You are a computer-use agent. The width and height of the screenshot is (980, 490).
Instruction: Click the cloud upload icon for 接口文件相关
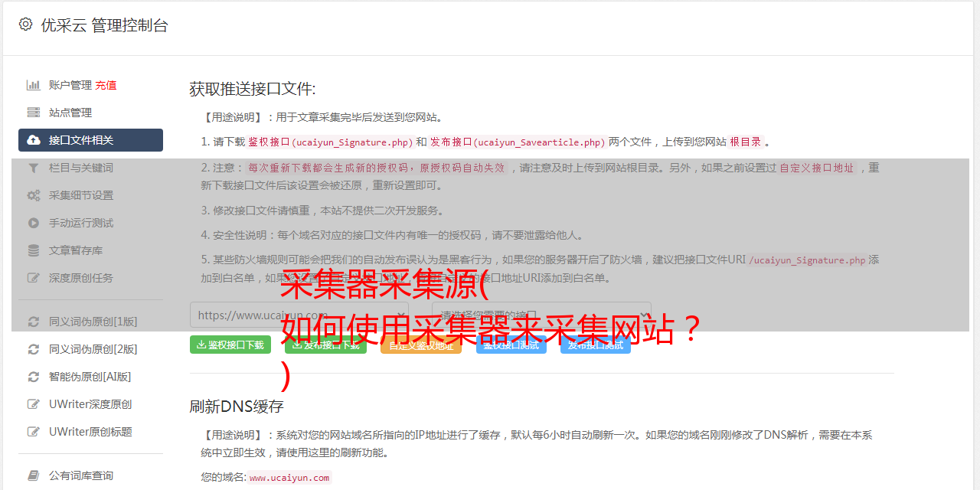tap(34, 140)
